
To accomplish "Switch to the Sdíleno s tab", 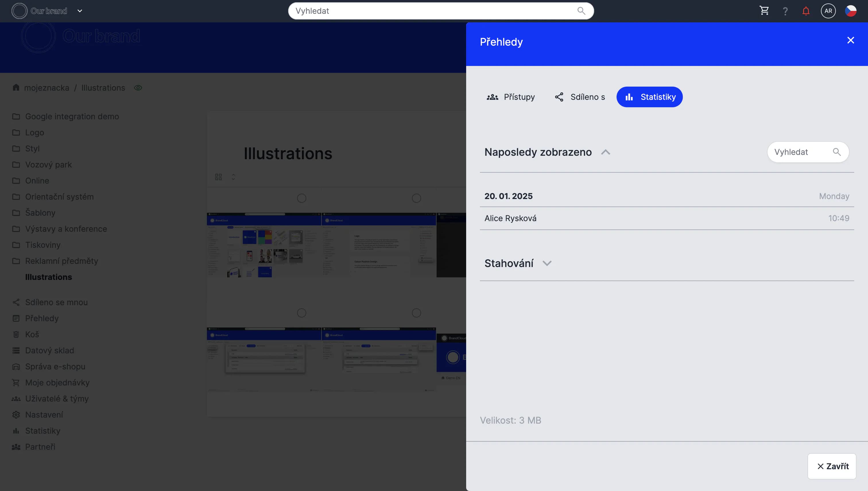I will click(580, 97).
